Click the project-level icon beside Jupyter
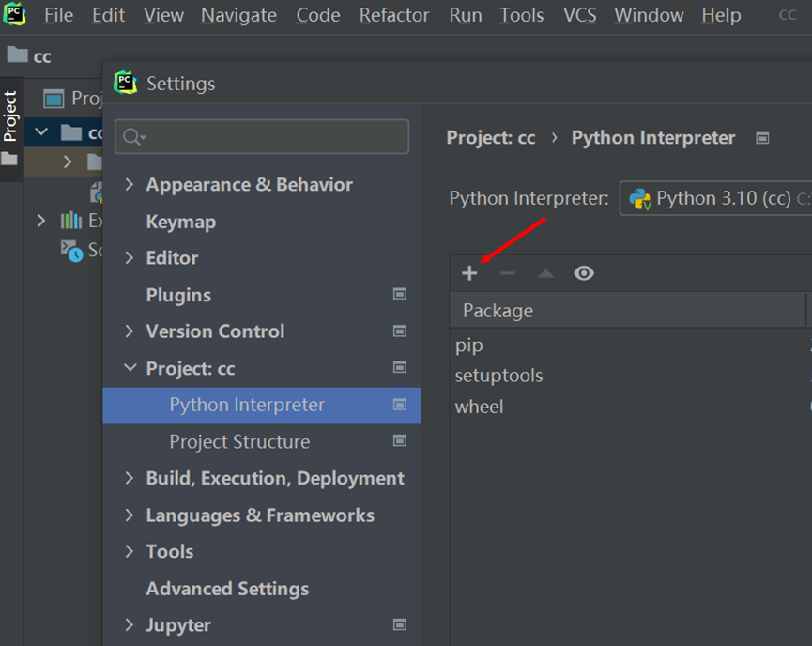This screenshot has height=646, width=812. pyautogui.click(x=399, y=624)
